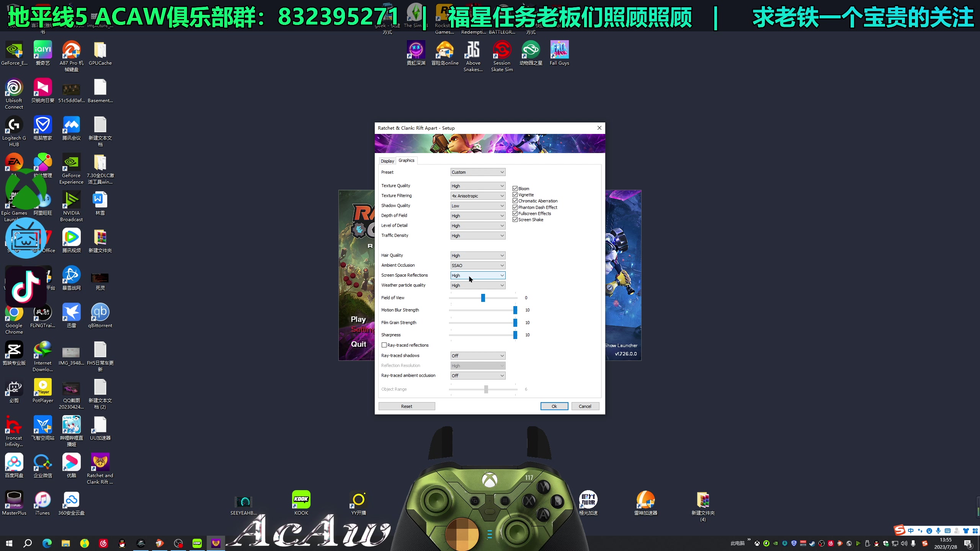Screen dimensions: 980x551
Task: Open the Fall Guys desktop icon
Action: coord(559,53)
